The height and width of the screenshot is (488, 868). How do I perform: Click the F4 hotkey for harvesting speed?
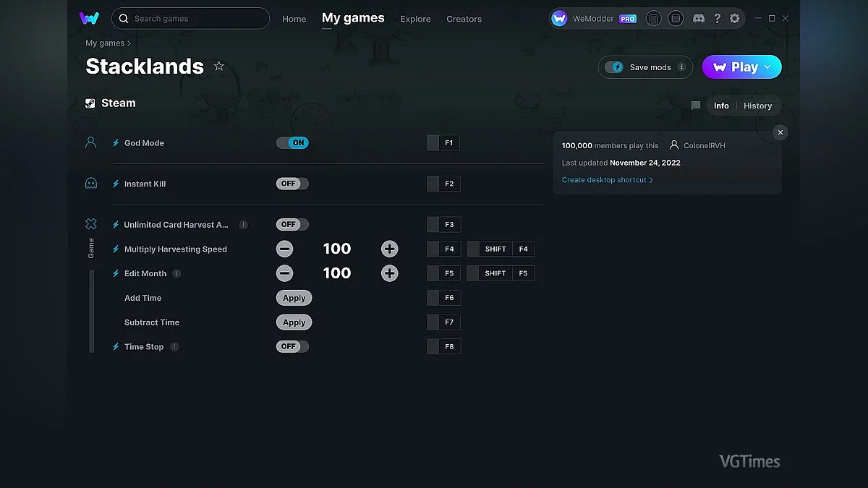point(443,249)
